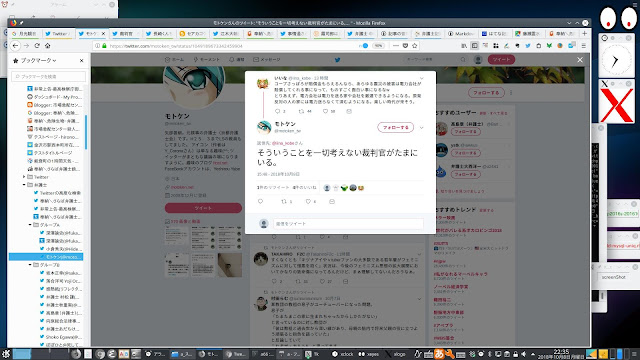The width and height of the screenshot is (640, 360).
Task: Click profile page フォローする button
Action: point(486,93)
